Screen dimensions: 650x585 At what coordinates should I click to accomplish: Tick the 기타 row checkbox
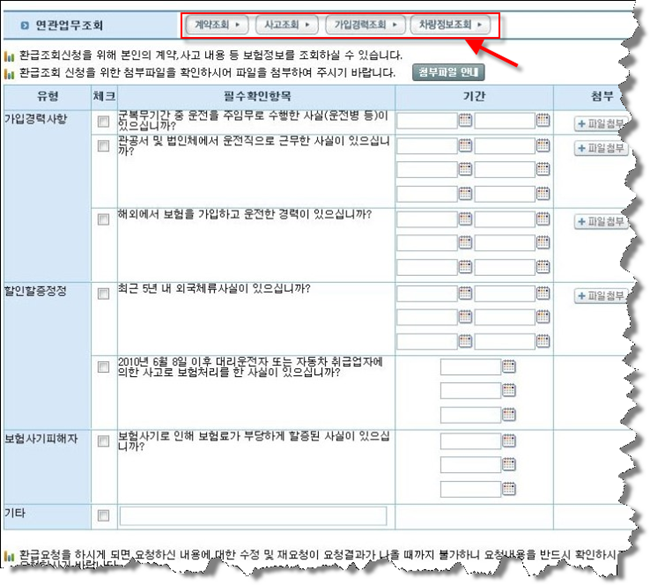tap(103, 516)
